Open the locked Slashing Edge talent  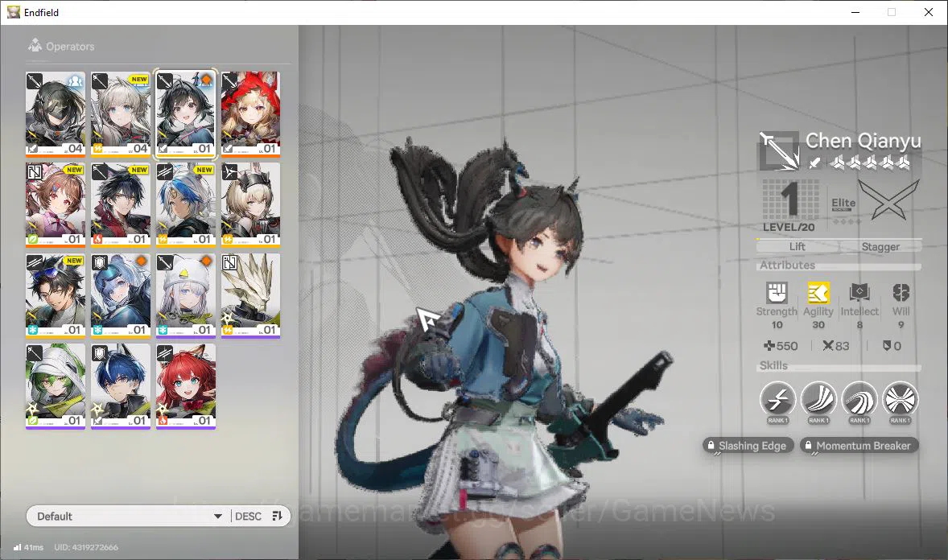pyautogui.click(x=748, y=446)
